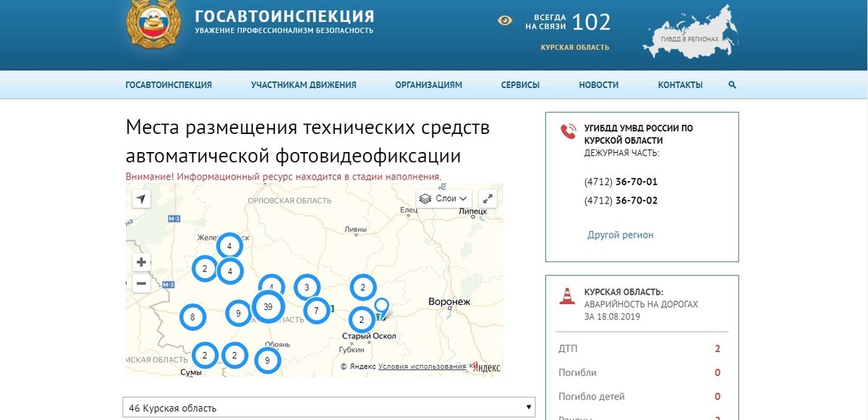Toggle the accessibility eye icon near 102
The image size is (868, 420).
[505, 22]
